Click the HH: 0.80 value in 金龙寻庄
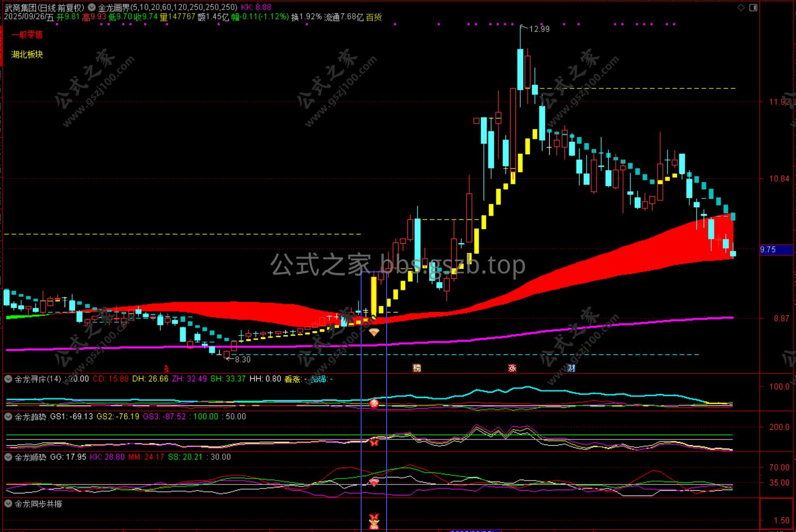The height and width of the screenshot is (532, 796). point(265,379)
